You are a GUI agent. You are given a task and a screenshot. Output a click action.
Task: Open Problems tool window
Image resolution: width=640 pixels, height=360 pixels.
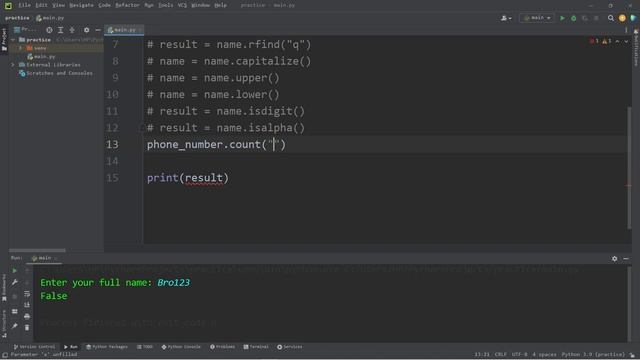pos(222,347)
